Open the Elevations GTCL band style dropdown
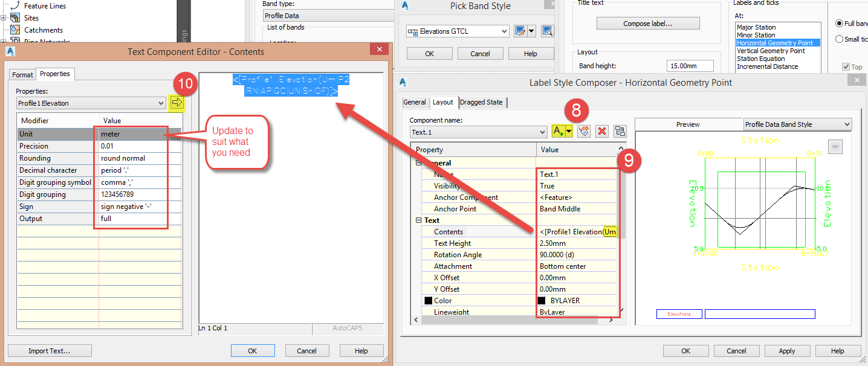The image size is (868, 366). point(504,31)
